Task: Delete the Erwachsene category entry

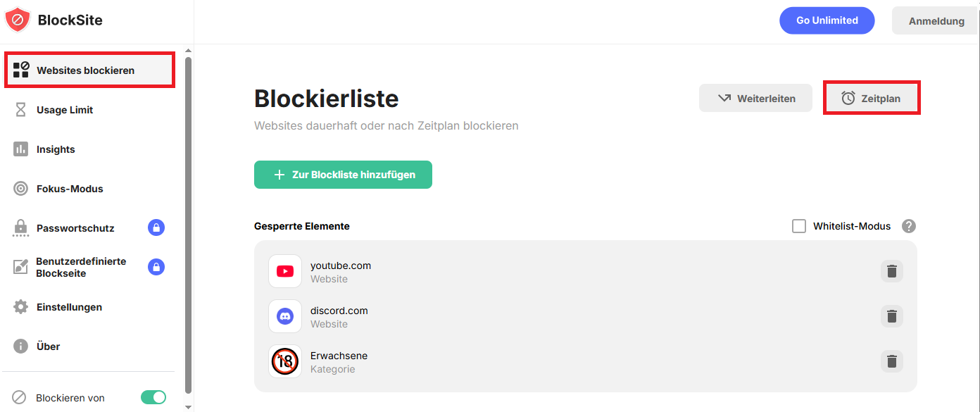Action: coord(891,361)
